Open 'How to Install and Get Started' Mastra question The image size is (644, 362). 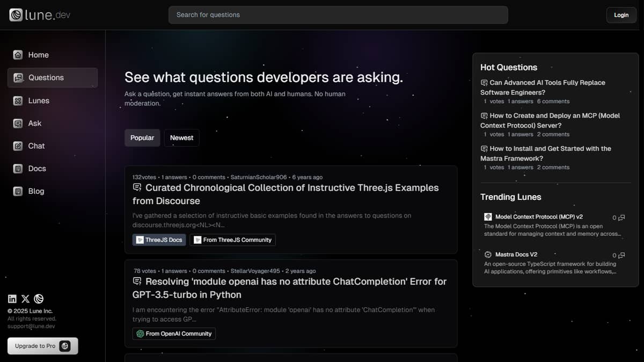tap(546, 153)
